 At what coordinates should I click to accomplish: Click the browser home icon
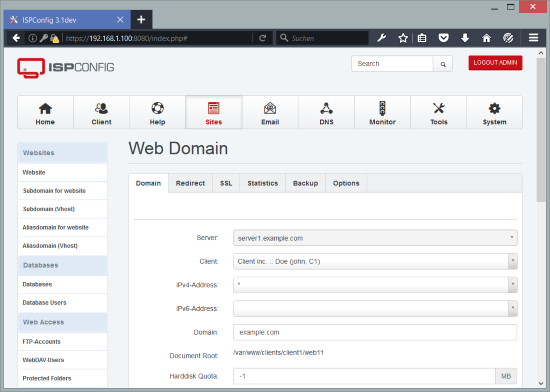(487, 38)
